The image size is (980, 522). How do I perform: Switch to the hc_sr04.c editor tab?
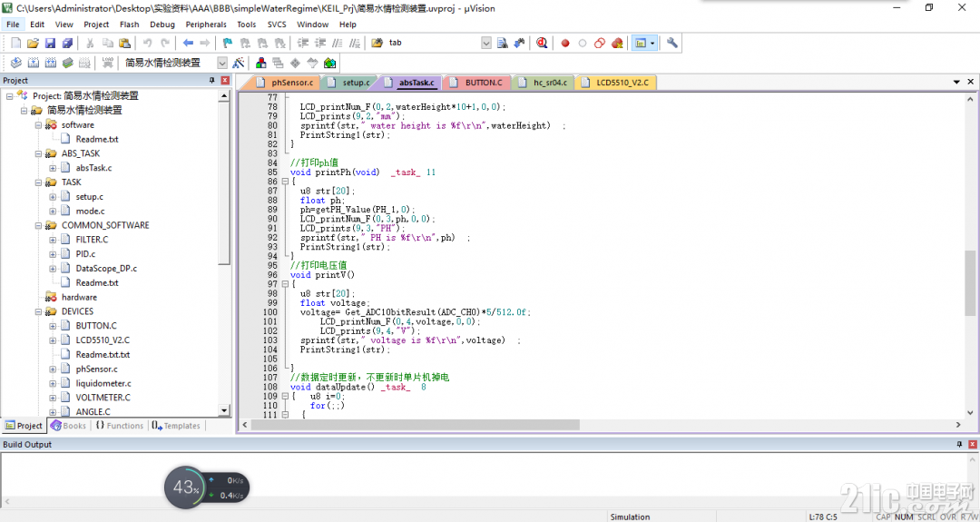point(544,82)
